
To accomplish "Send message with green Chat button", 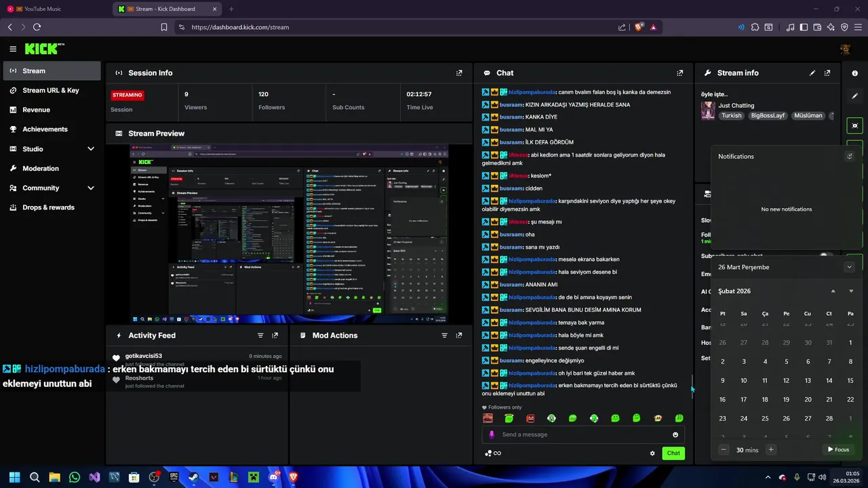I will coord(673,453).
